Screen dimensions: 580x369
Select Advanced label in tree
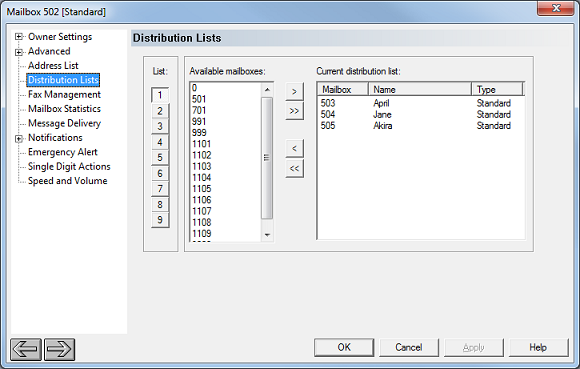[x=49, y=51]
